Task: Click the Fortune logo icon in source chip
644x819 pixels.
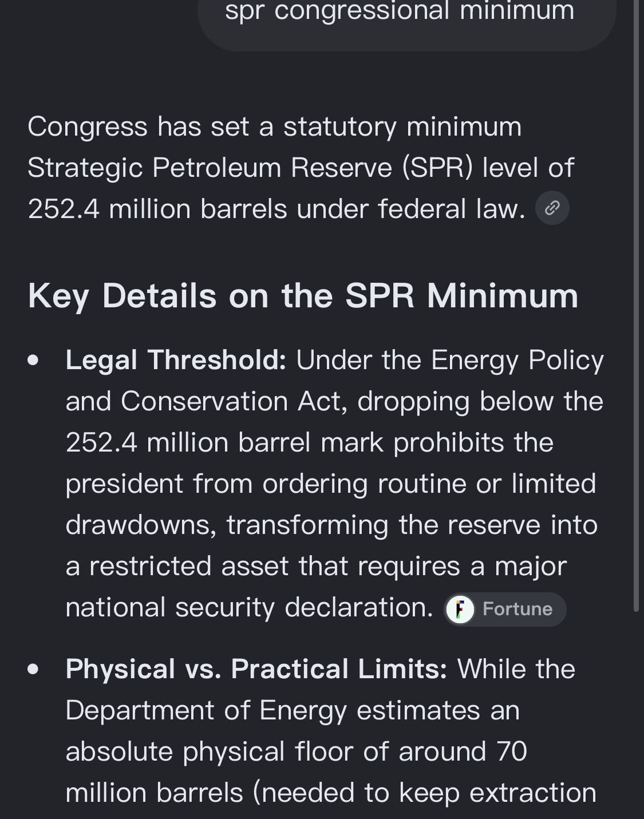Action: point(460,609)
